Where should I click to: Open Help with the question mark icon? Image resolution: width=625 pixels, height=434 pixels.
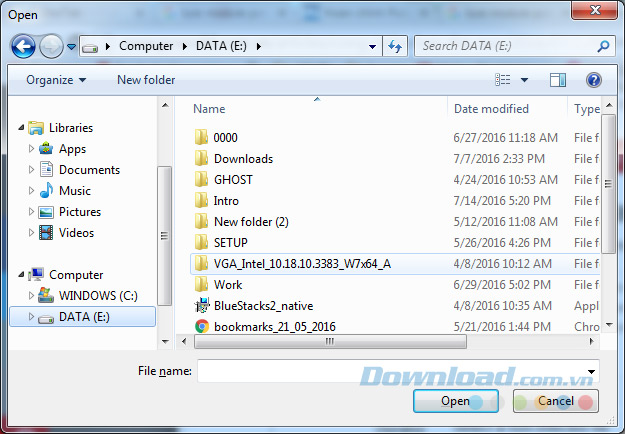pos(594,80)
